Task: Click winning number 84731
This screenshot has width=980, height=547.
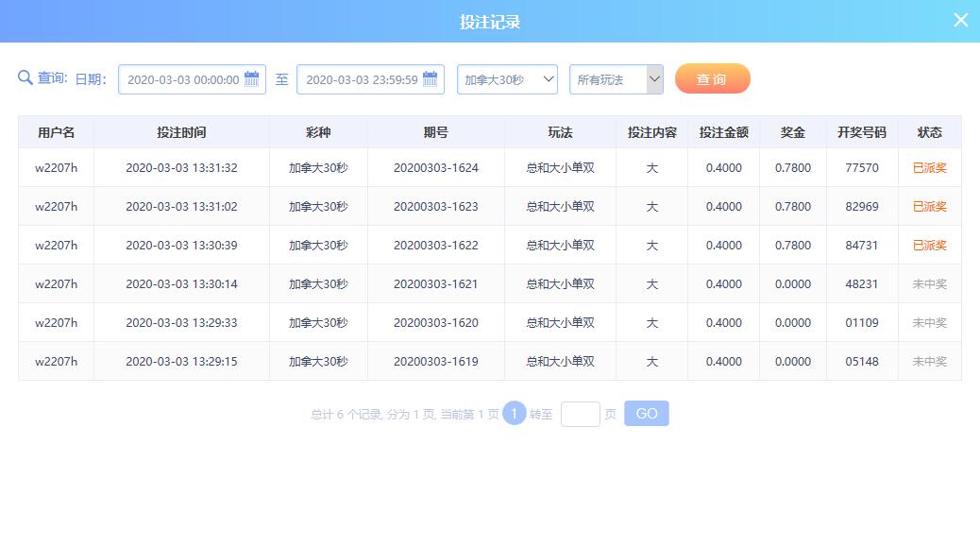Action: [862, 245]
